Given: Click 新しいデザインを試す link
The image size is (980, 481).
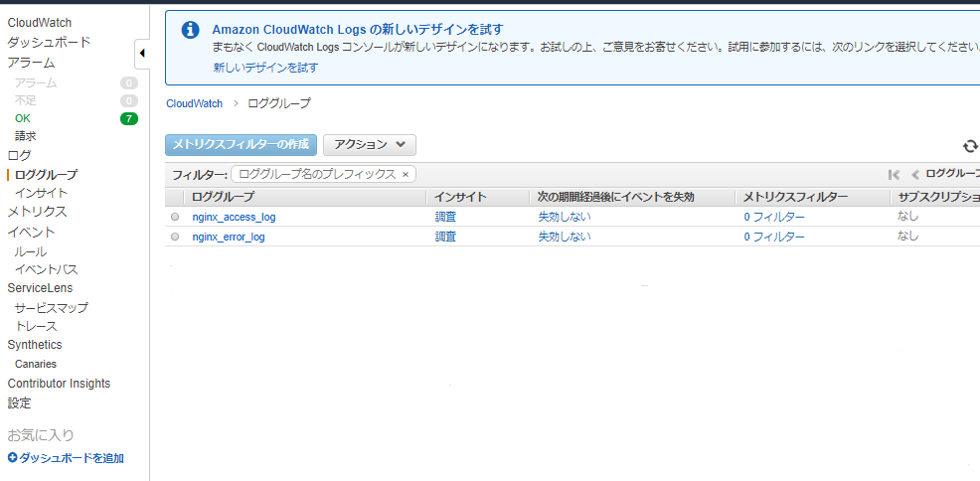Looking at the screenshot, I should (265, 68).
